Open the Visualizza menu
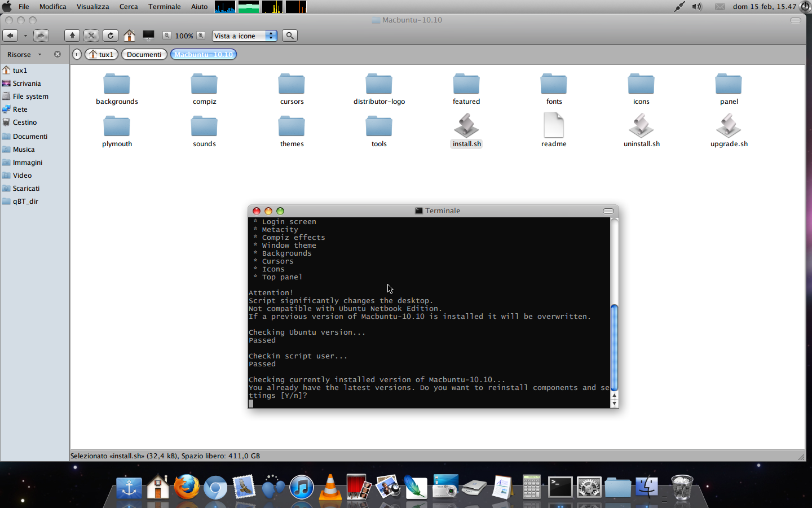The height and width of the screenshot is (508, 812). pyautogui.click(x=92, y=7)
